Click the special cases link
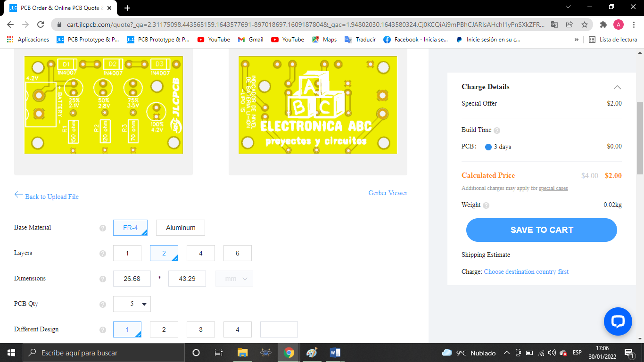This screenshot has height=362, width=644. coord(553,188)
